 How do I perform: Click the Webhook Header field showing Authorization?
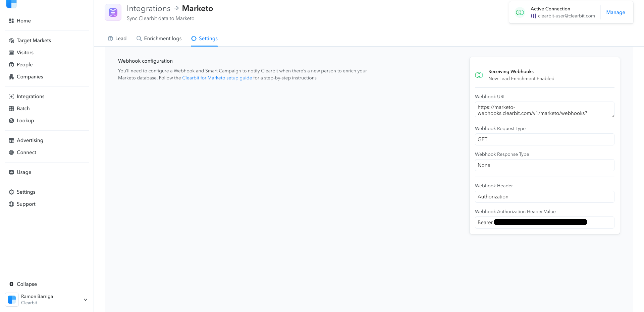pos(544,197)
